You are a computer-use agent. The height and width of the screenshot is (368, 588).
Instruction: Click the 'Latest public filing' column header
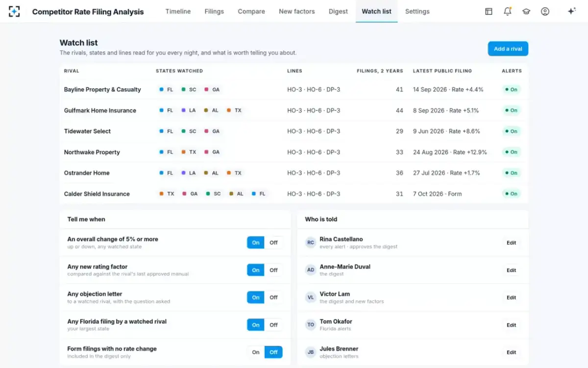(442, 71)
